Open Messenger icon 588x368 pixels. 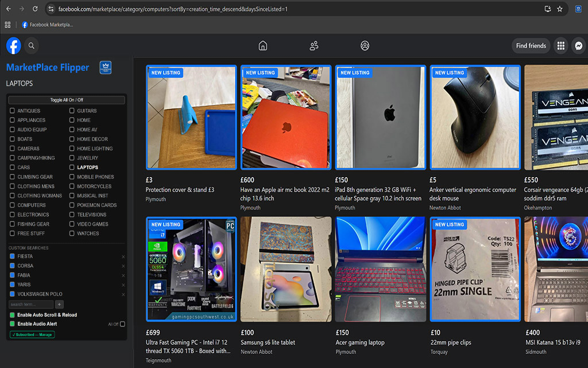point(579,46)
